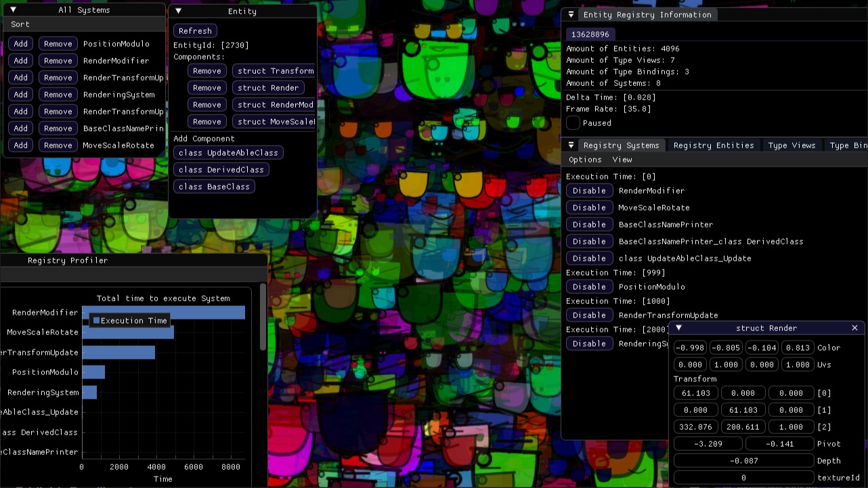Image resolution: width=868 pixels, height=488 pixels.
Task: Click the Pivot X value -3.209
Action: [708, 443]
